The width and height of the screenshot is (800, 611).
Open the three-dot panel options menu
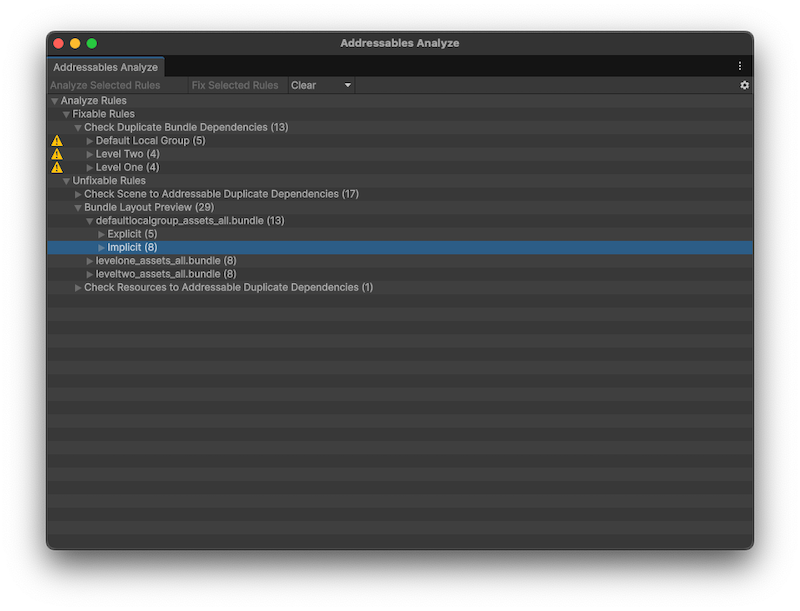[x=740, y=66]
